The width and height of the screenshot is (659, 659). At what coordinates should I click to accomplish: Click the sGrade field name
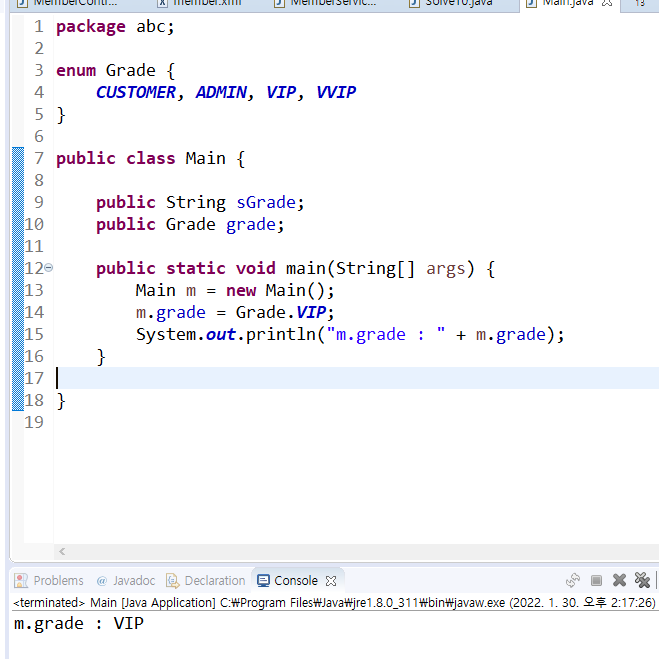266,203
